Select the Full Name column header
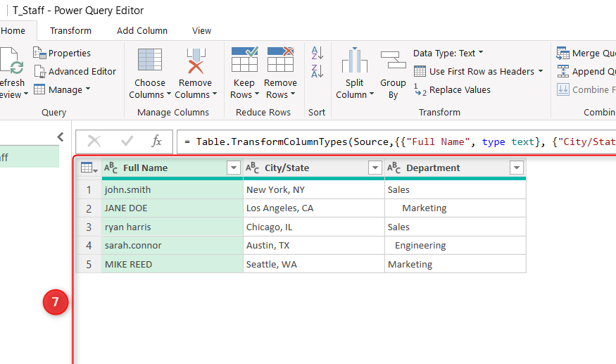This screenshot has width=616, height=364. (x=172, y=168)
